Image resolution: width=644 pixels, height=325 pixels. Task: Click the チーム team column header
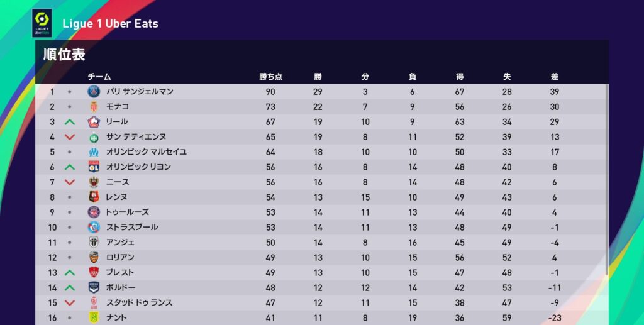[99, 77]
